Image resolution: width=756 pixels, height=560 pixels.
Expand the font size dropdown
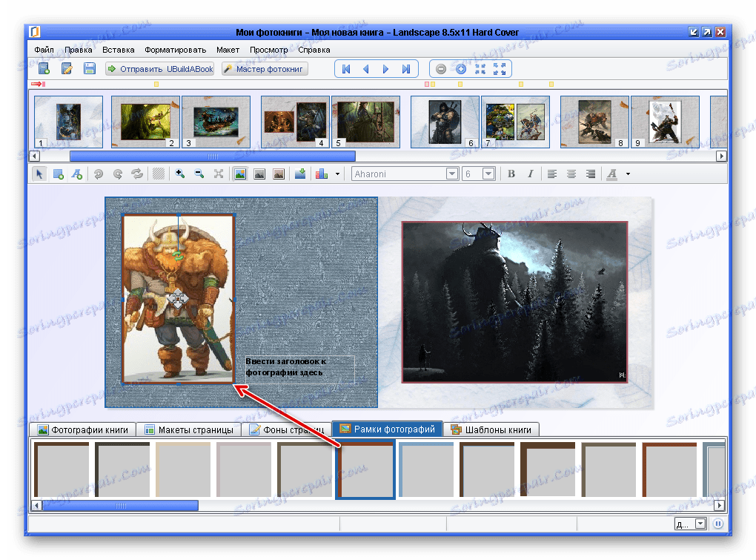(x=488, y=174)
